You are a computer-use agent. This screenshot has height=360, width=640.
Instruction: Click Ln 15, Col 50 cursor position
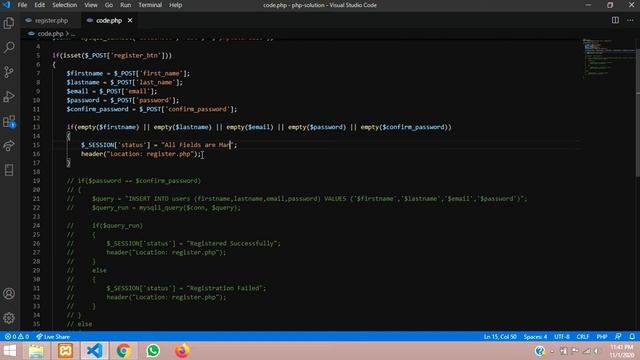coord(500,337)
